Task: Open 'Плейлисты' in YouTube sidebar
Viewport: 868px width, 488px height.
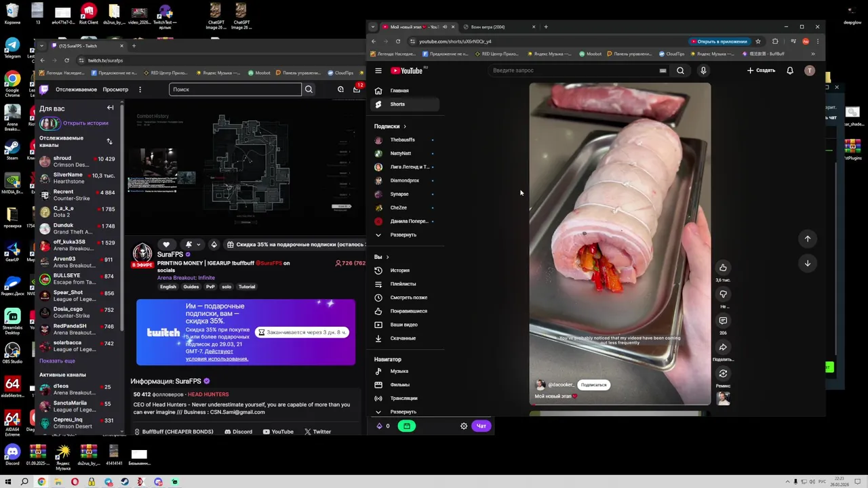Action: 406,284
